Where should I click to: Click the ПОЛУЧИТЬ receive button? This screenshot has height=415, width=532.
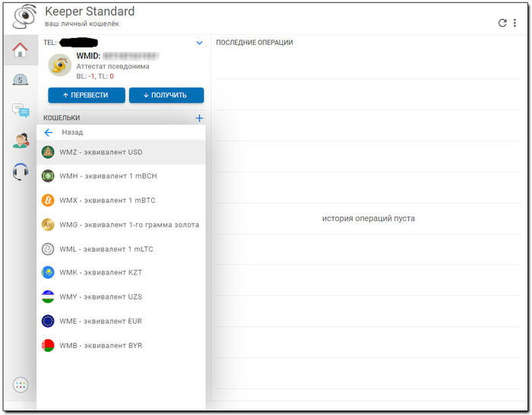pos(166,95)
